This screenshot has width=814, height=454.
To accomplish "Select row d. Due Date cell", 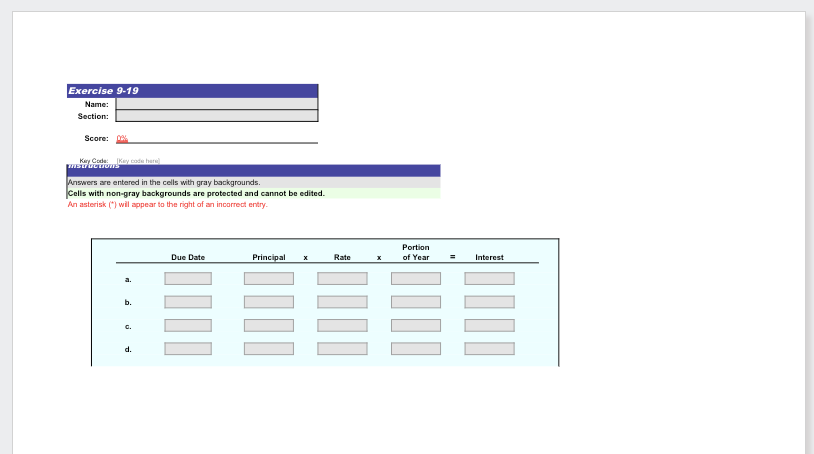I will 188,349.
